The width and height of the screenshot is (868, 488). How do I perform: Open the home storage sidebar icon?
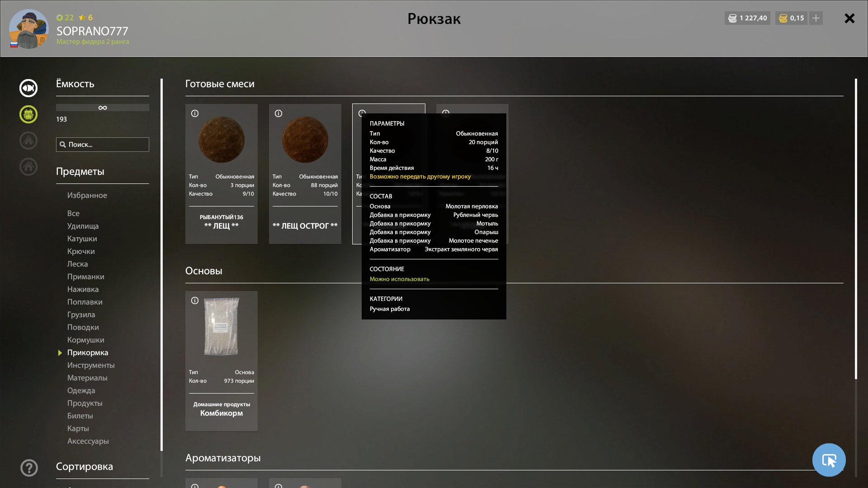tap(28, 167)
